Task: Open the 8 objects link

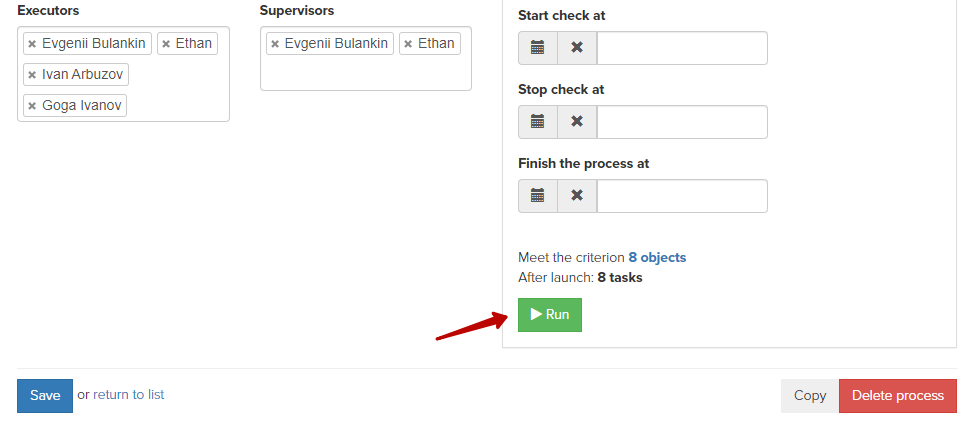Action: point(657,258)
